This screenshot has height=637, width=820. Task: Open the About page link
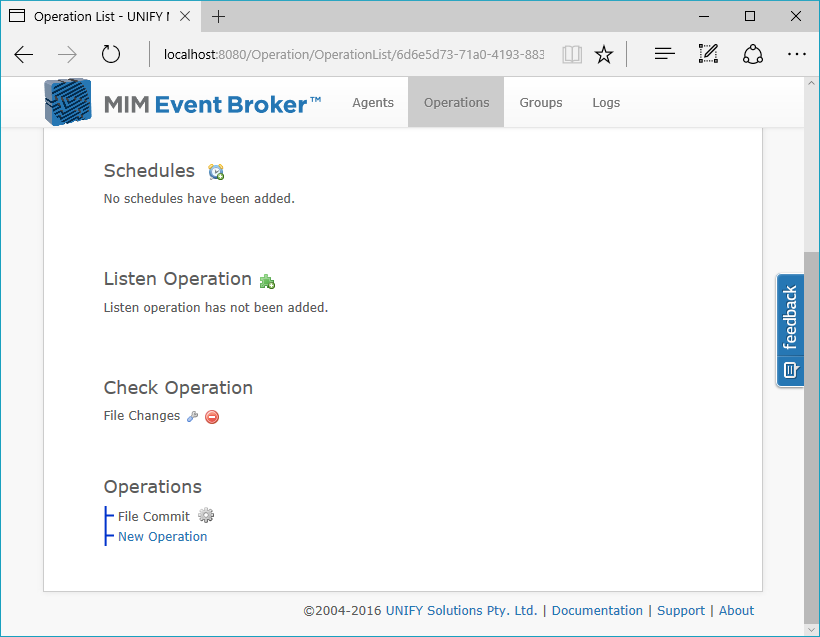tap(736, 610)
